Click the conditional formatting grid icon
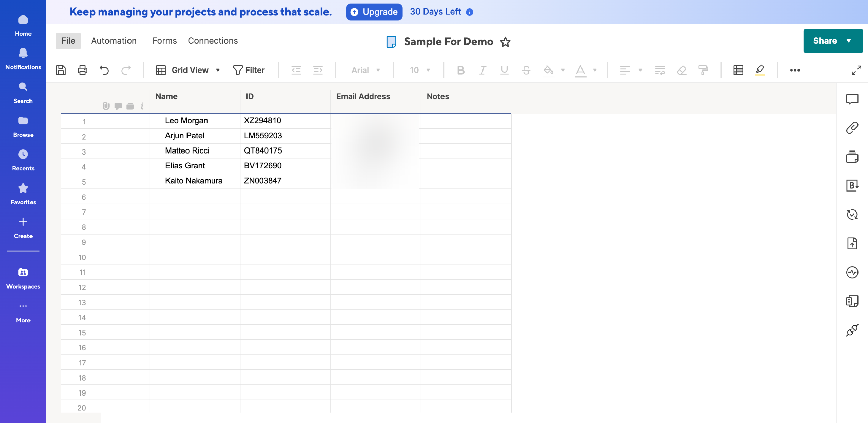 coord(738,70)
